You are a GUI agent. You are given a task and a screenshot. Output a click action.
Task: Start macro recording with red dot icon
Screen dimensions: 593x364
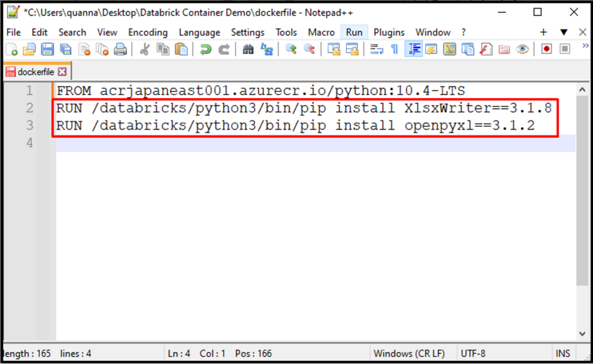[x=546, y=50]
